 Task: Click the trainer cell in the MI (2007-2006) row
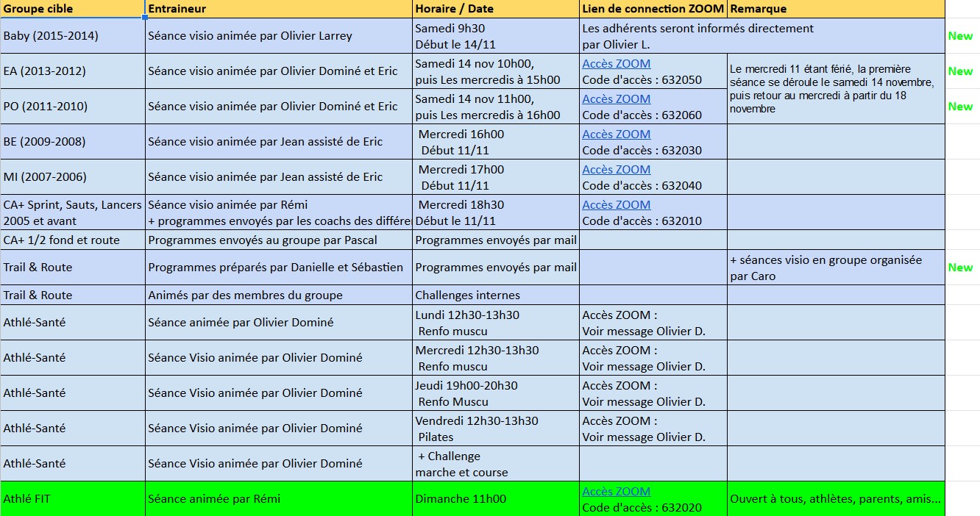[x=279, y=177]
